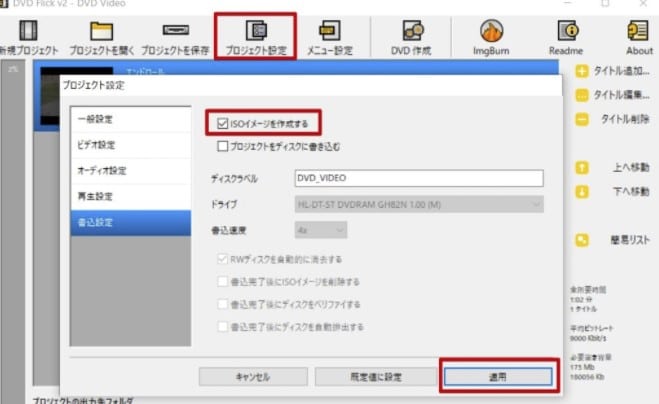
Task: Uncheck ISOイメージを作成する checkbox
Action: pos(222,124)
